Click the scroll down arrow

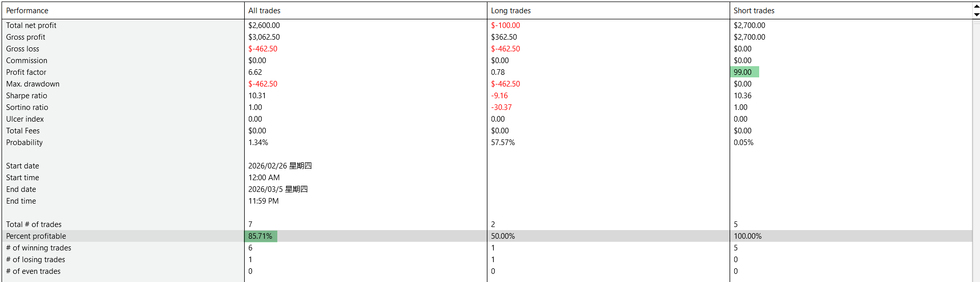pos(976,14)
